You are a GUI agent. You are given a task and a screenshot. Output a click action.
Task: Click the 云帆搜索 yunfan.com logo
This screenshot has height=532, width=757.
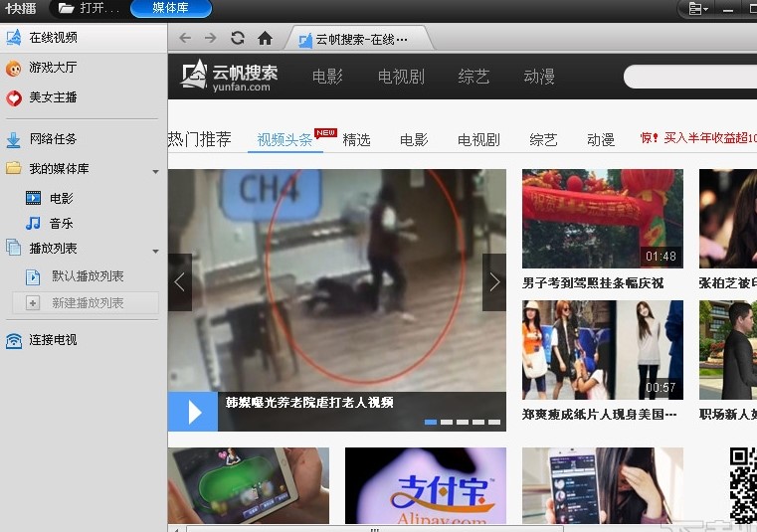click(x=229, y=76)
